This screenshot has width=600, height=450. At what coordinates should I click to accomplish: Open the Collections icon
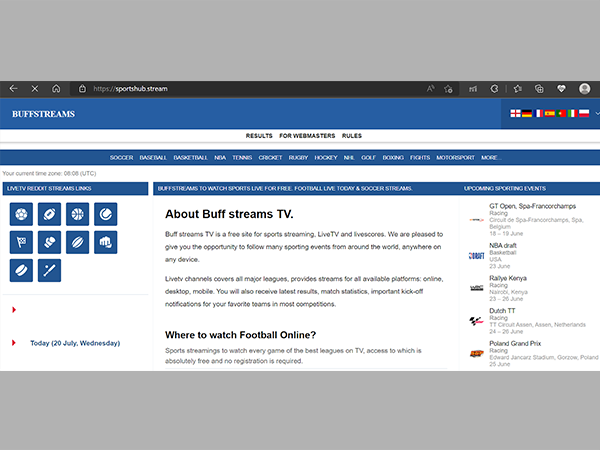(539, 89)
